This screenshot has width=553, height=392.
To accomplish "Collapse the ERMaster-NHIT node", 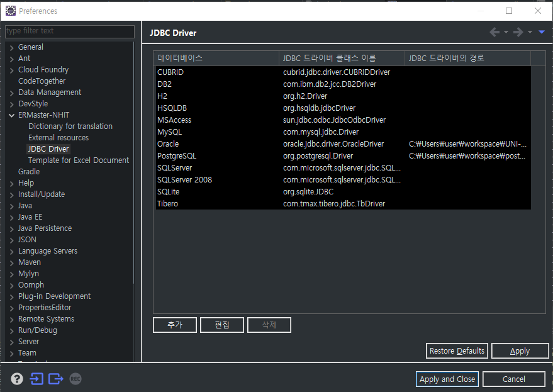I will (11, 115).
